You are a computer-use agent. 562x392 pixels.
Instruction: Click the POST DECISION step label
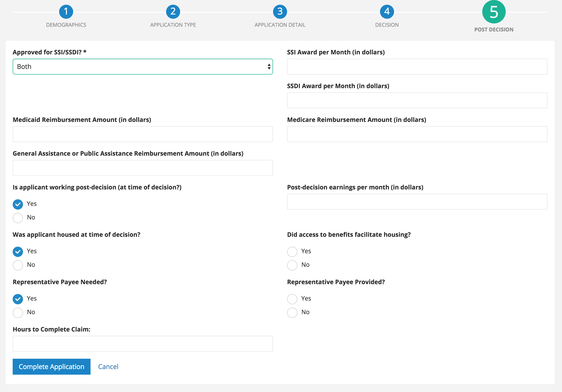point(494,30)
